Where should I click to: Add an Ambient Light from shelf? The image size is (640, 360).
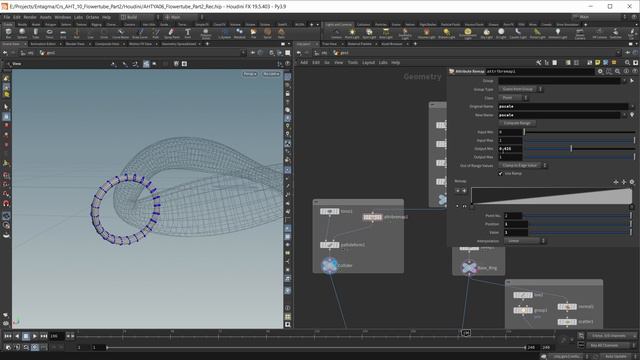pos(558,33)
